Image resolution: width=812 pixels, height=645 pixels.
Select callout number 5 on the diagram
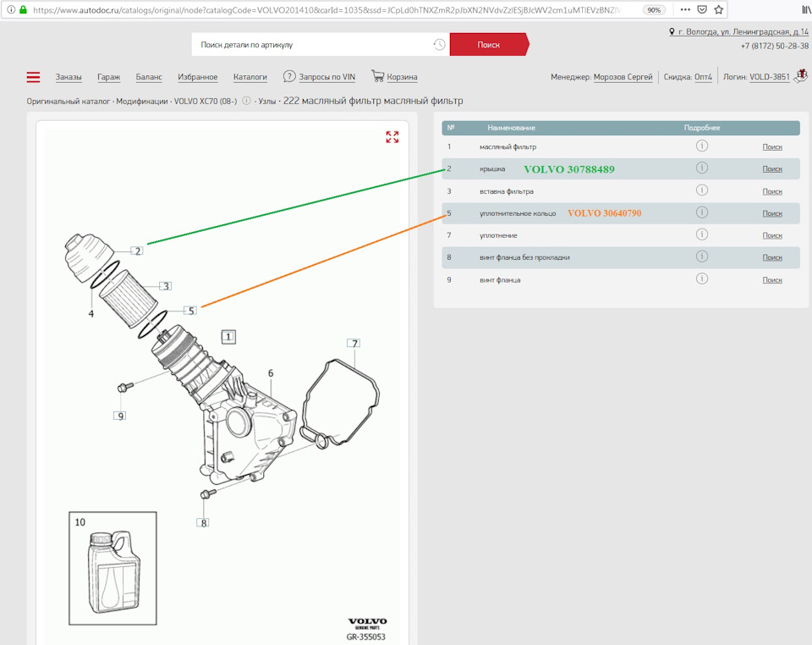190,311
